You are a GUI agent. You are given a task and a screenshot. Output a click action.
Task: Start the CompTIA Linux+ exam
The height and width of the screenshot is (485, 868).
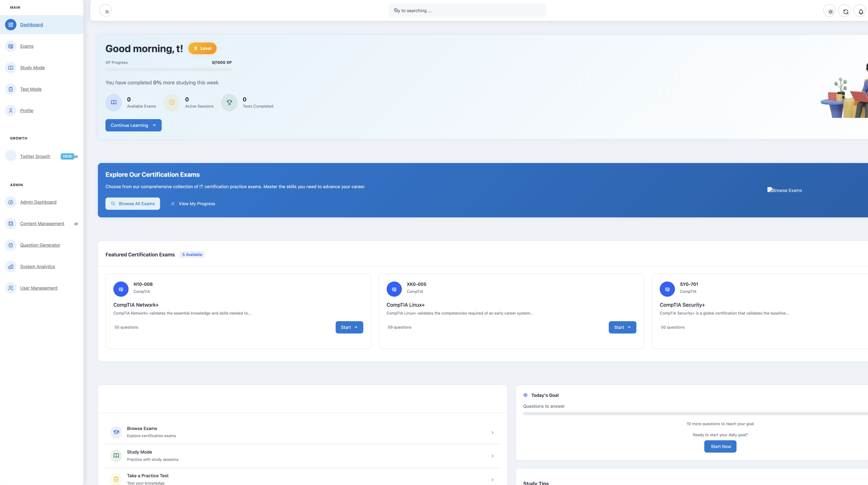[x=622, y=327]
